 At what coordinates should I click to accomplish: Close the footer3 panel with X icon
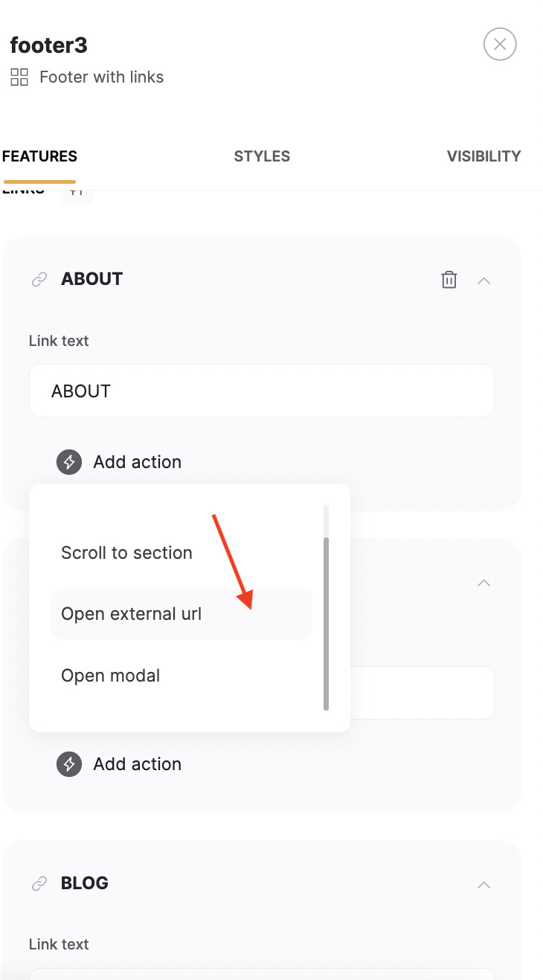pyautogui.click(x=500, y=44)
